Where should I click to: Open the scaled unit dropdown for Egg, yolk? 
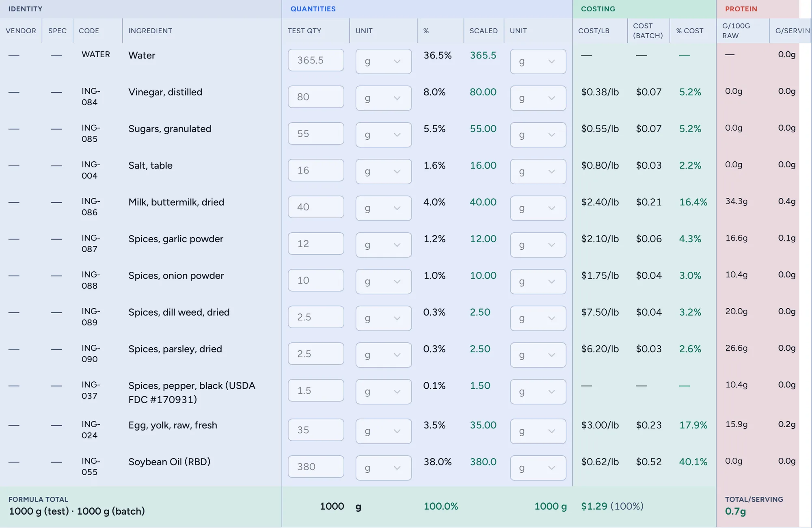pos(538,431)
